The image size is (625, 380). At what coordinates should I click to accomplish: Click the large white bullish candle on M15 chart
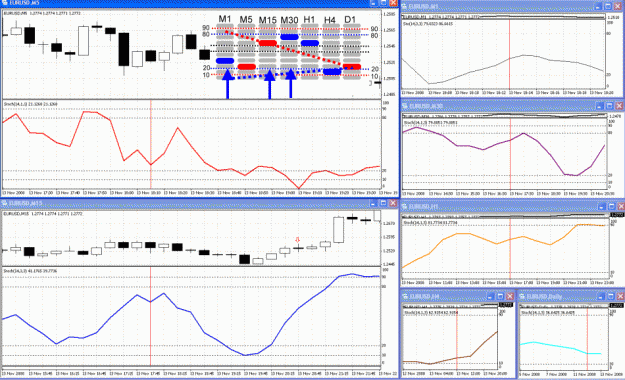(x=338, y=230)
